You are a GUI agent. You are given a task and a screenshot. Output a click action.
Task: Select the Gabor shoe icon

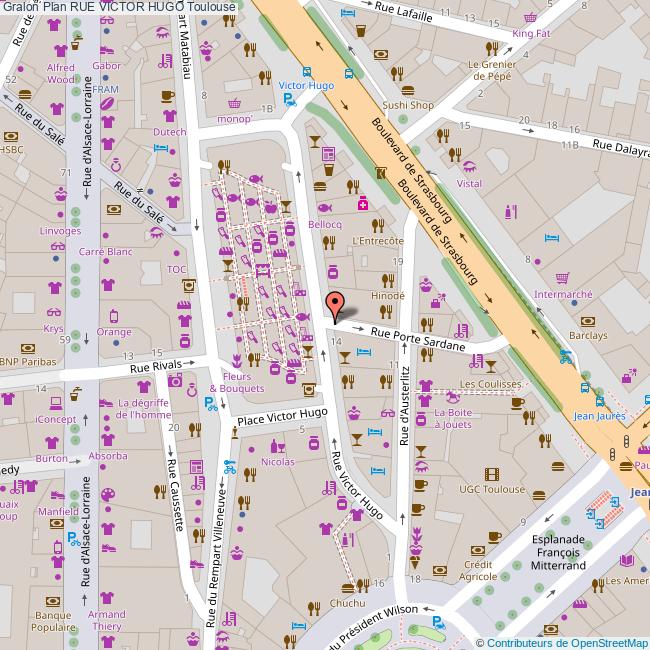(107, 51)
